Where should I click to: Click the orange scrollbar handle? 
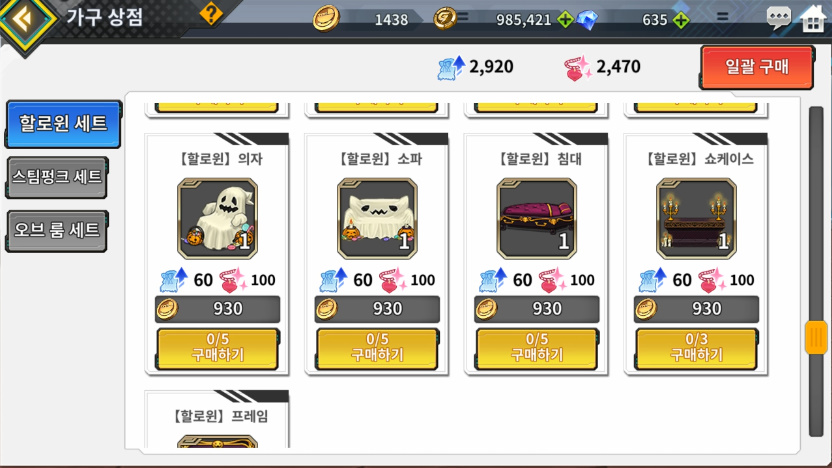816,337
